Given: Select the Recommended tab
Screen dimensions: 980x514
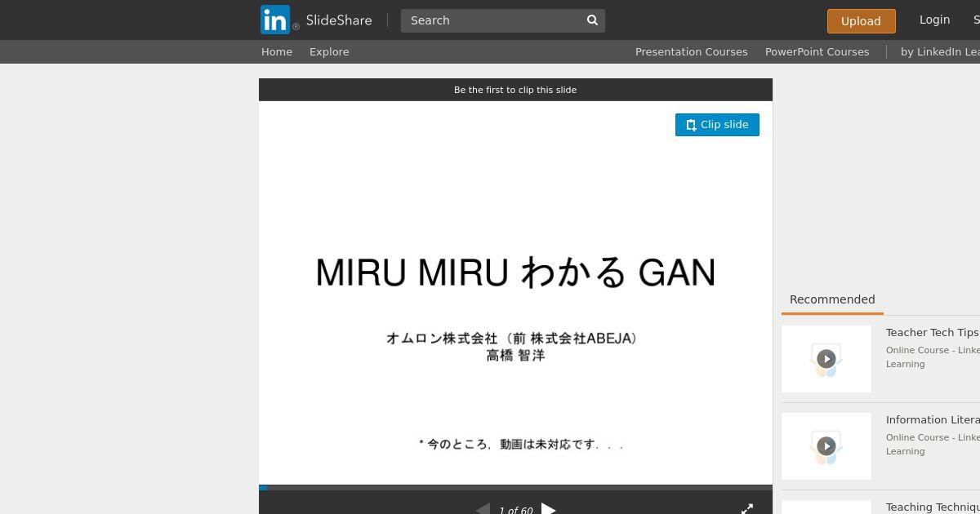Looking at the screenshot, I should [832, 300].
